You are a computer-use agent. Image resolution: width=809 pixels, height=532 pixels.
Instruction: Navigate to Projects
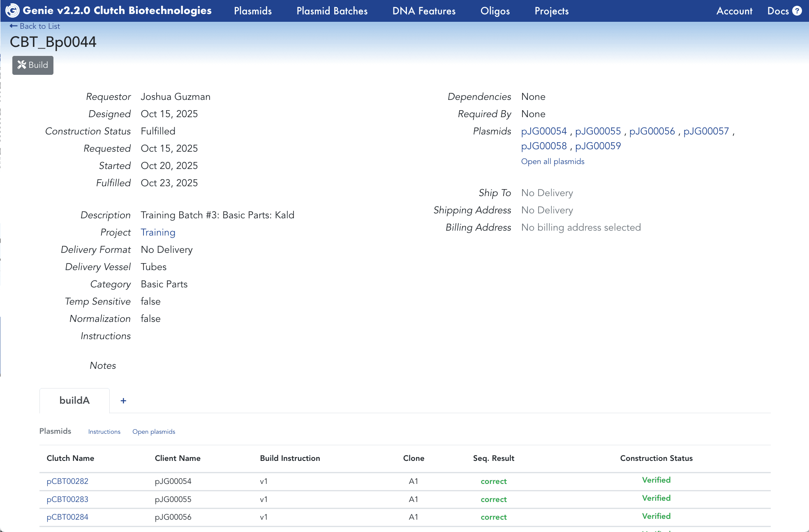[551, 11]
